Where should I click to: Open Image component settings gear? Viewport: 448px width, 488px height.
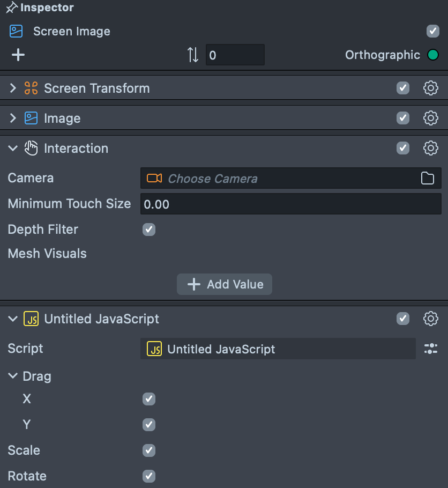point(431,118)
